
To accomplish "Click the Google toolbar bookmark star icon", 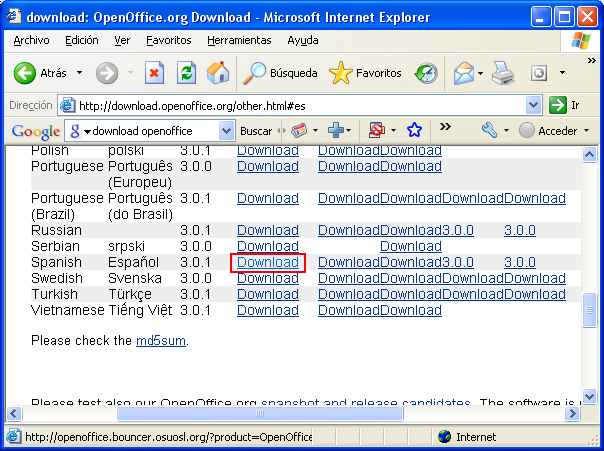I will (414, 131).
